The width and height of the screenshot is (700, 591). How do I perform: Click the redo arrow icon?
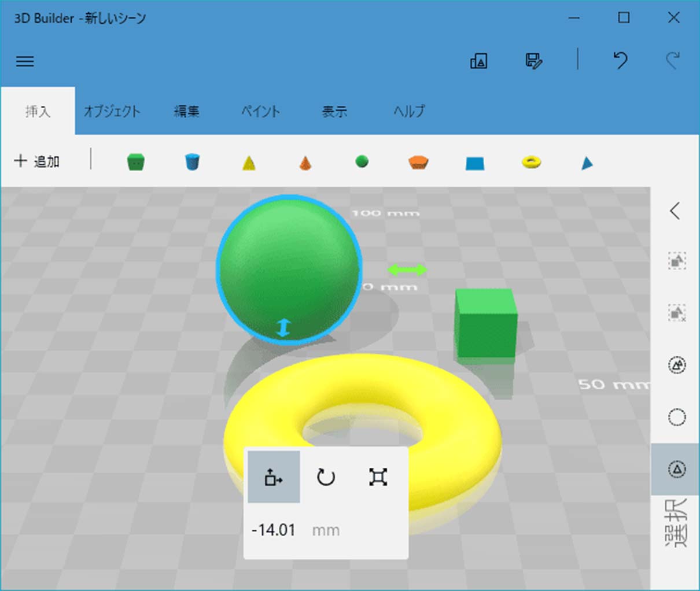coord(672,60)
